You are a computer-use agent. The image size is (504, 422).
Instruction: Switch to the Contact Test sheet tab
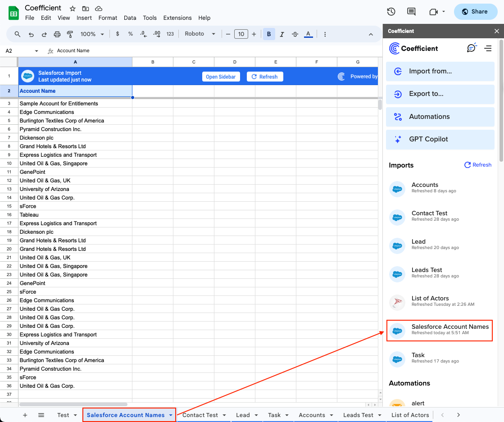[x=200, y=415]
